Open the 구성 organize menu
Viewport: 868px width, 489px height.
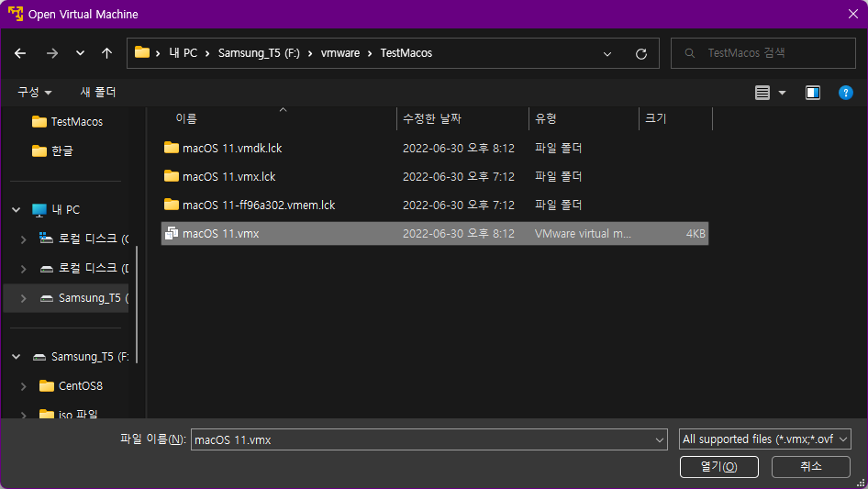34,92
